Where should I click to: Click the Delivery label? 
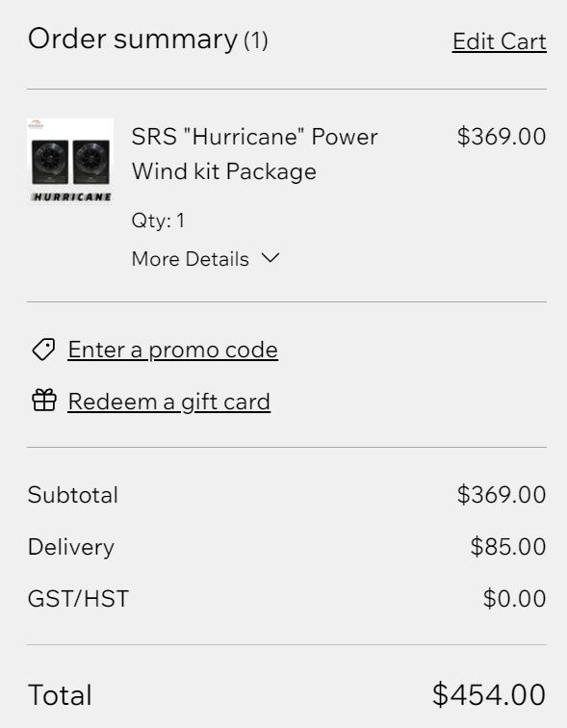[x=71, y=547]
